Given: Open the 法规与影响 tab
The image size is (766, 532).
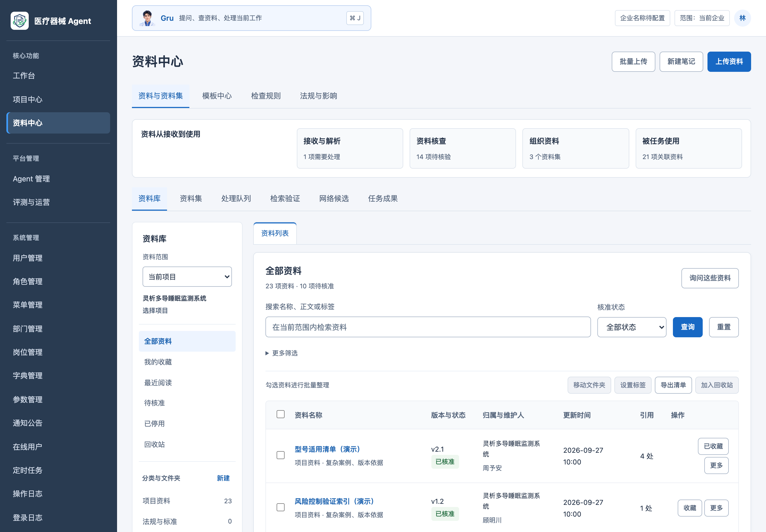Looking at the screenshot, I should [x=318, y=96].
